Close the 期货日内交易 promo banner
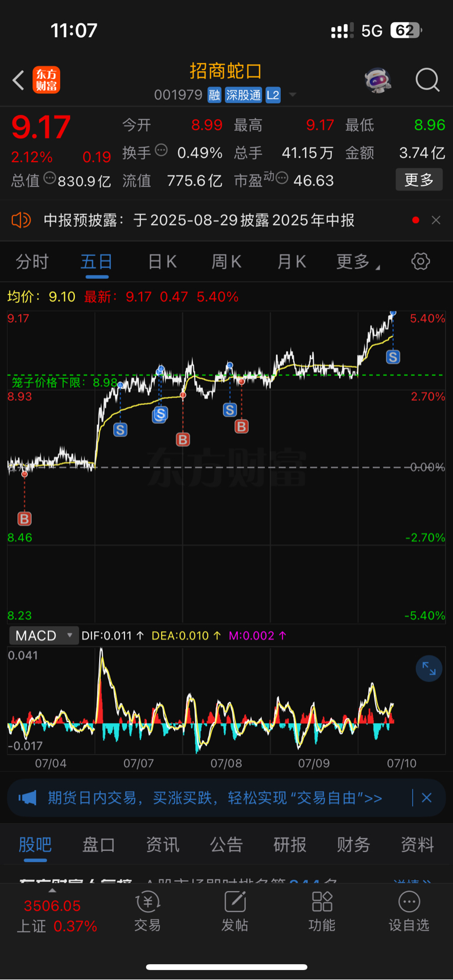This screenshot has width=453, height=980. 426,798
